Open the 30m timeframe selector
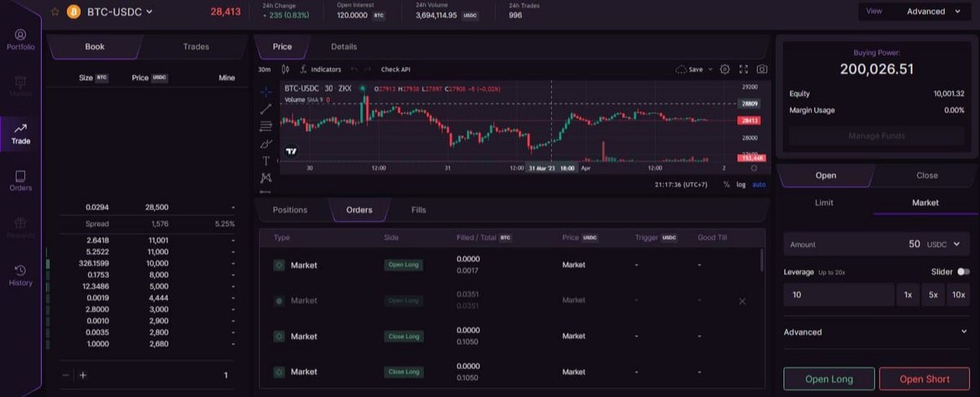Image resolution: width=980 pixels, height=397 pixels. [x=265, y=69]
